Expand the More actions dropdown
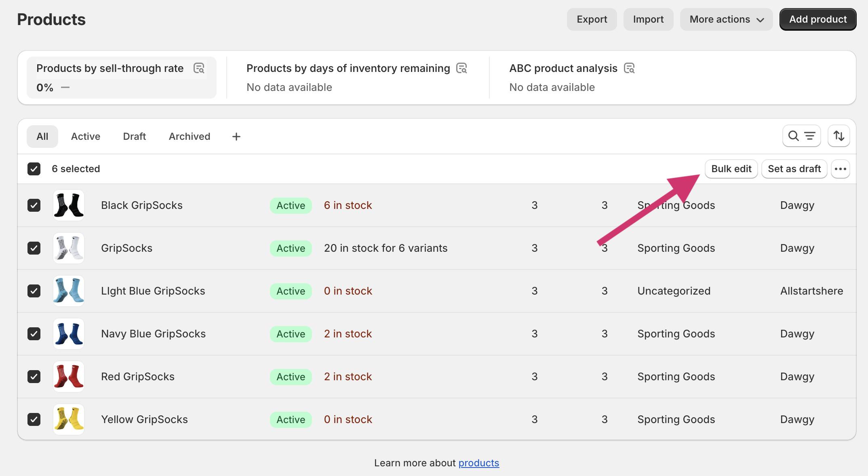The image size is (868, 476). [x=726, y=19]
